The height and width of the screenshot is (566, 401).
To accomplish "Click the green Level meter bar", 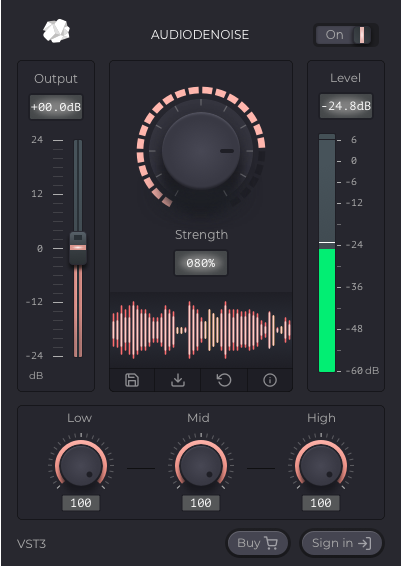I will pos(327,310).
